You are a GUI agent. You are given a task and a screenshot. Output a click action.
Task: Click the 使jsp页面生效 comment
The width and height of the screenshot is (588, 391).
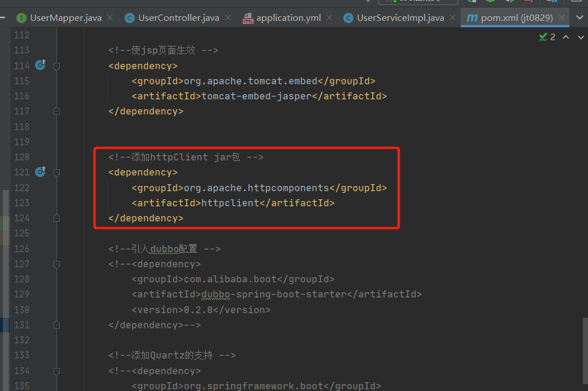[163, 50]
